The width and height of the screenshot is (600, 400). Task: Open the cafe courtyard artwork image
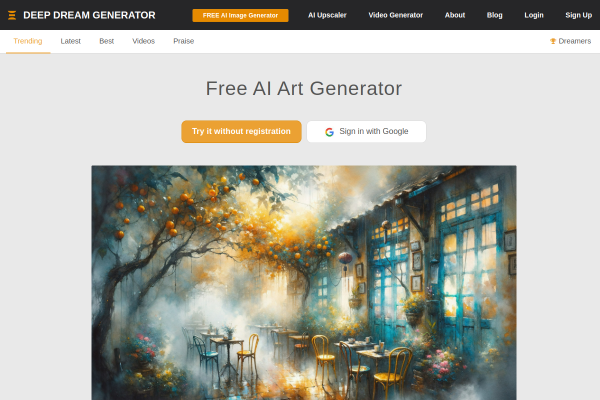point(304,282)
